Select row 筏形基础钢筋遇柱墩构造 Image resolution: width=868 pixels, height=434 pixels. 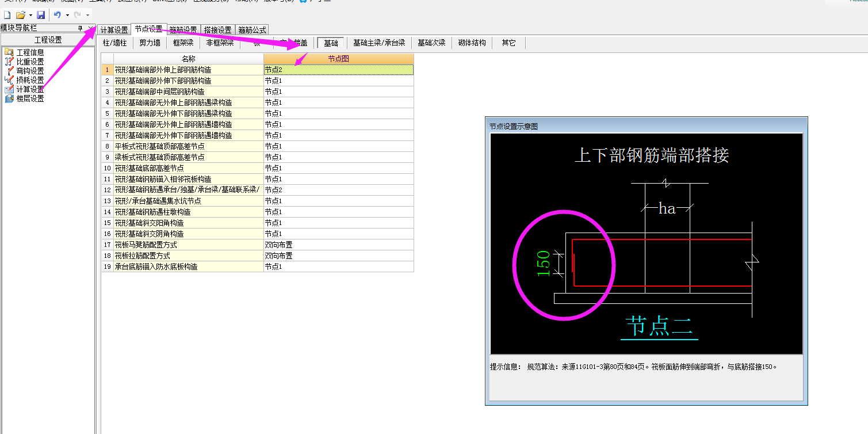(x=189, y=212)
